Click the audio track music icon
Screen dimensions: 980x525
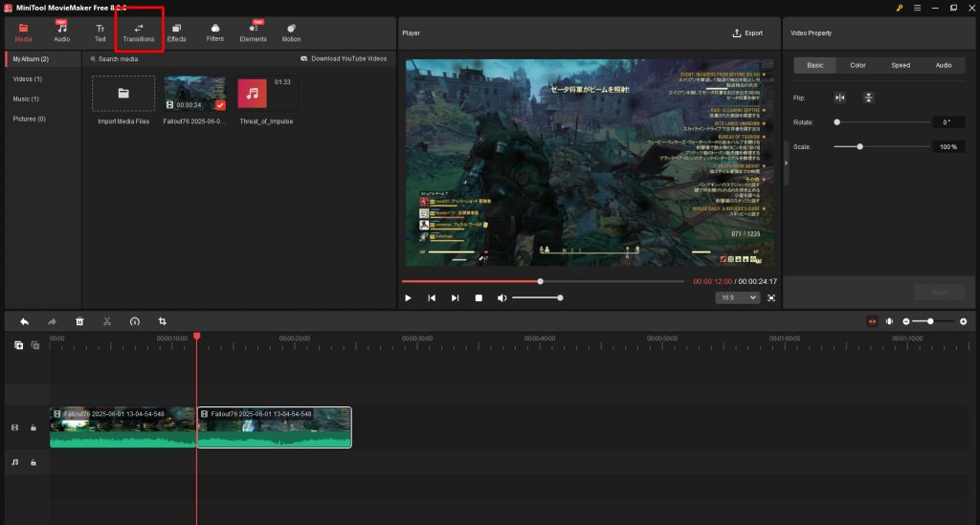coord(15,463)
